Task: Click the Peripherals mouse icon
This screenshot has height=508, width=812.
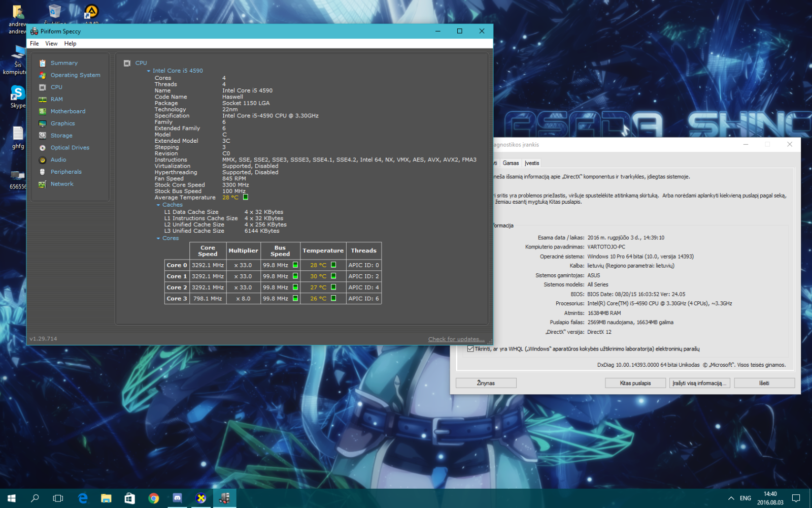Action: (x=43, y=172)
